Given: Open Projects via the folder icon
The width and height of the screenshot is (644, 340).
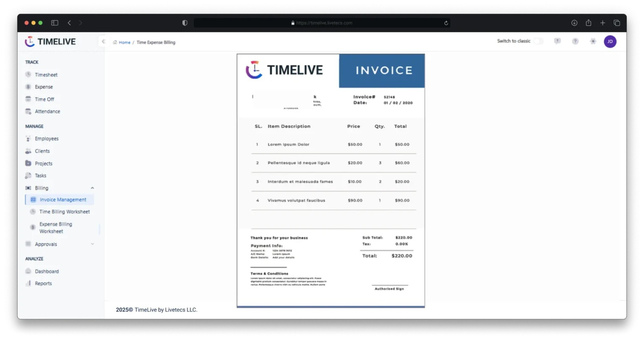Looking at the screenshot, I should coord(28,163).
